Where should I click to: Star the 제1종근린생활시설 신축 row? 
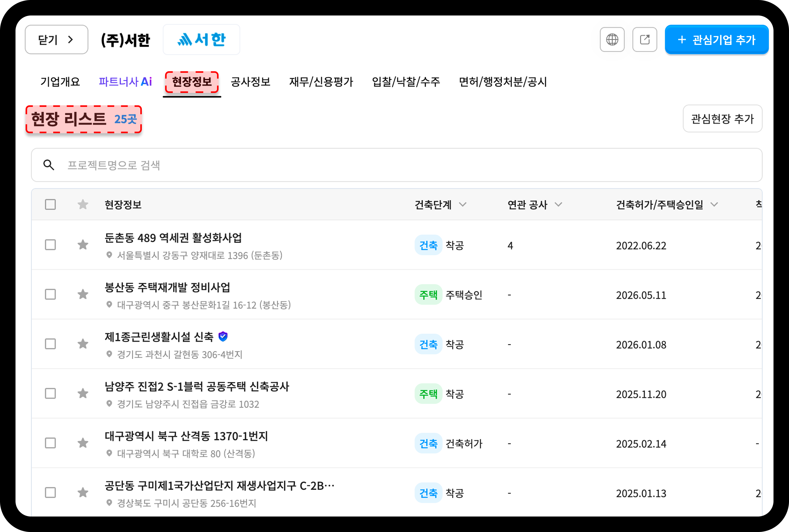(83, 344)
